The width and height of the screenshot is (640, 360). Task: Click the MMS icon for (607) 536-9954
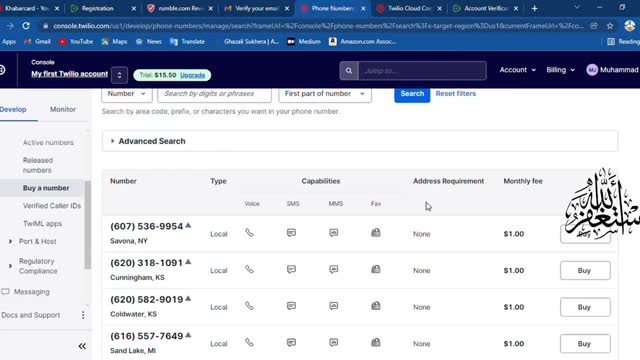coord(333,233)
